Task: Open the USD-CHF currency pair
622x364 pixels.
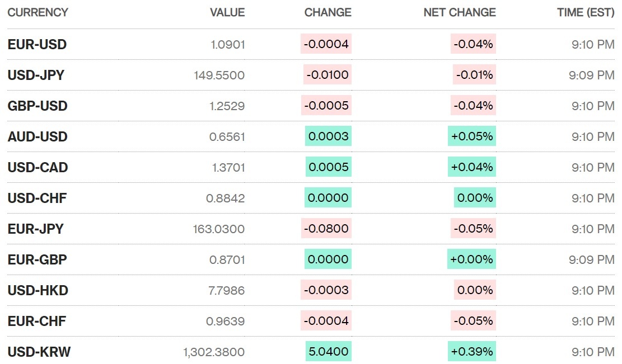Action: (x=37, y=198)
